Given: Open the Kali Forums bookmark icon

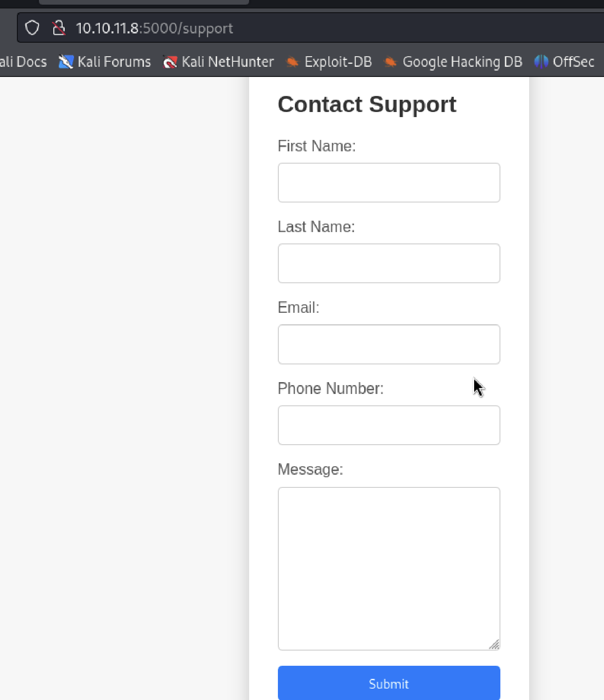Looking at the screenshot, I should [66, 62].
